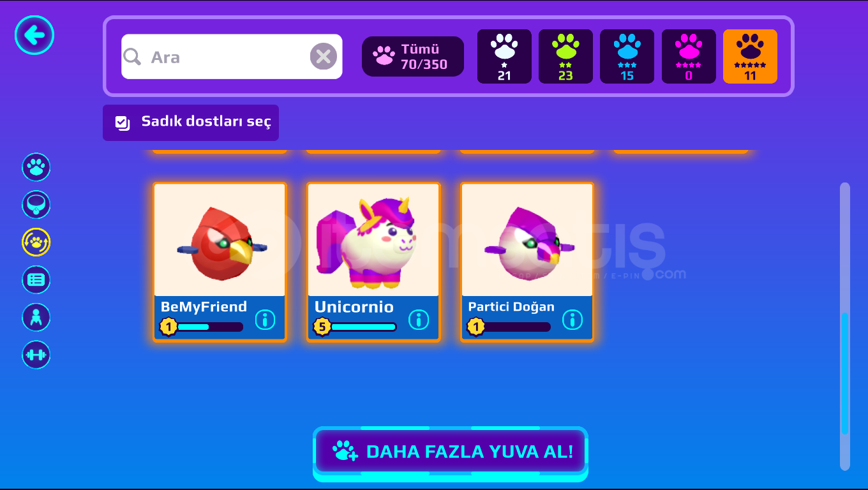Image resolution: width=868 pixels, height=490 pixels.
Task: Show info for Unicornio pet
Action: pos(419,319)
